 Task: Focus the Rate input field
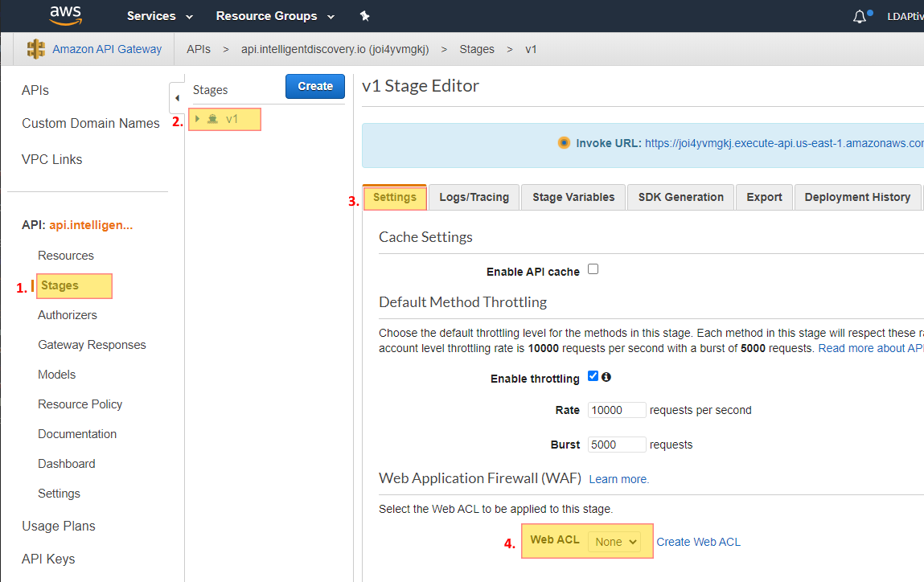click(x=616, y=410)
